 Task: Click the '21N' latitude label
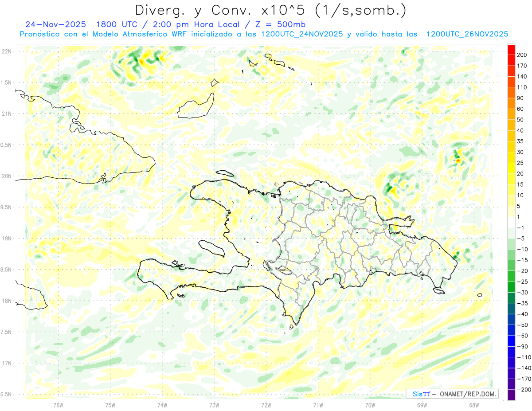tap(7, 114)
